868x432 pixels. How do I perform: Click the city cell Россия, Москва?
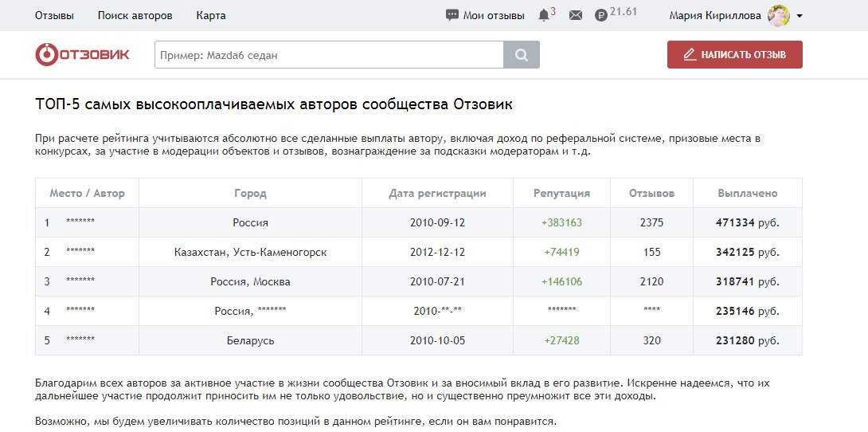click(x=250, y=281)
